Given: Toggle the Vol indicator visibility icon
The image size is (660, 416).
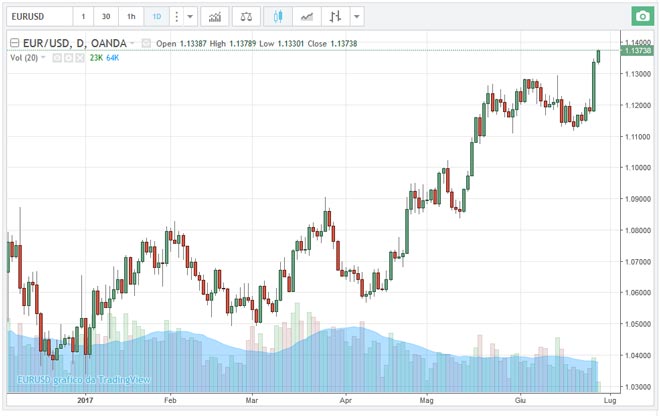Looking at the screenshot, I should click(x=57, y=58).
